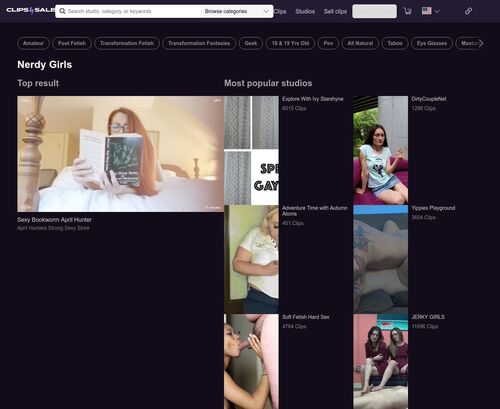Open the shopping cart

tap(407, 11)
